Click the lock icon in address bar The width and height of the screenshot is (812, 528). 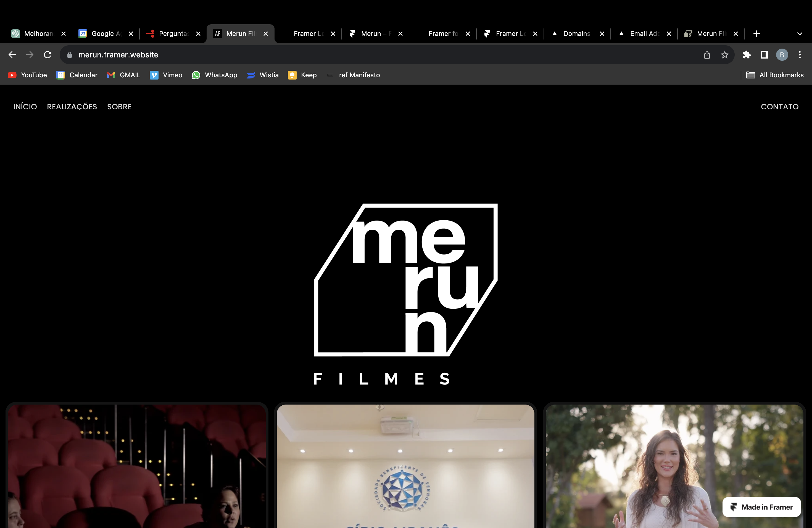(x=70, y=55)
